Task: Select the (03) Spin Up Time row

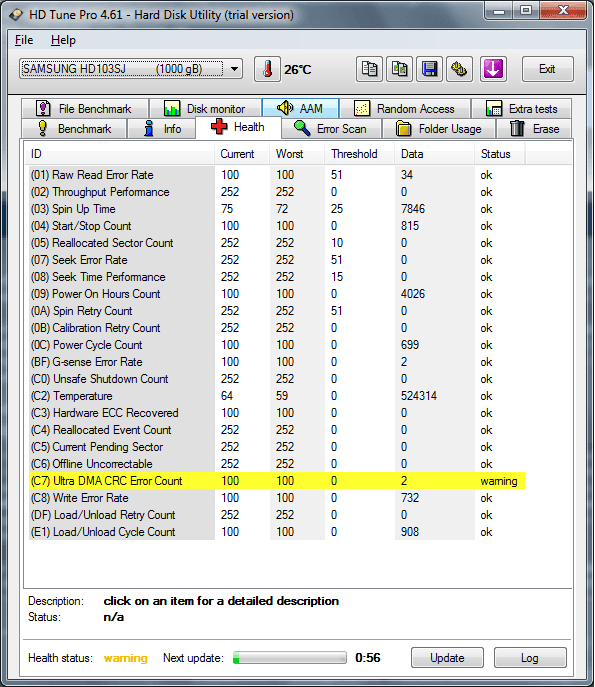Action: tap(277, 209)
